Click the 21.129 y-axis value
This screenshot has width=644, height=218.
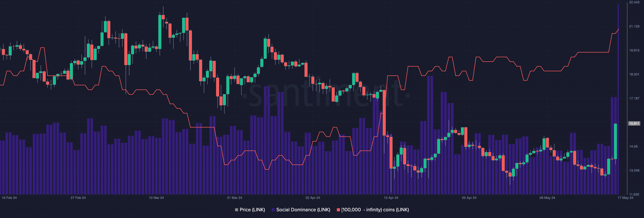(634, 26)
